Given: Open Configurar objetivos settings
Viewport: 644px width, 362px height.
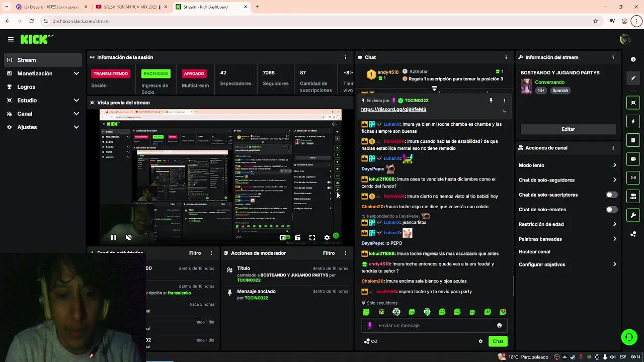Looking at the screenshot, I should 568,264.
